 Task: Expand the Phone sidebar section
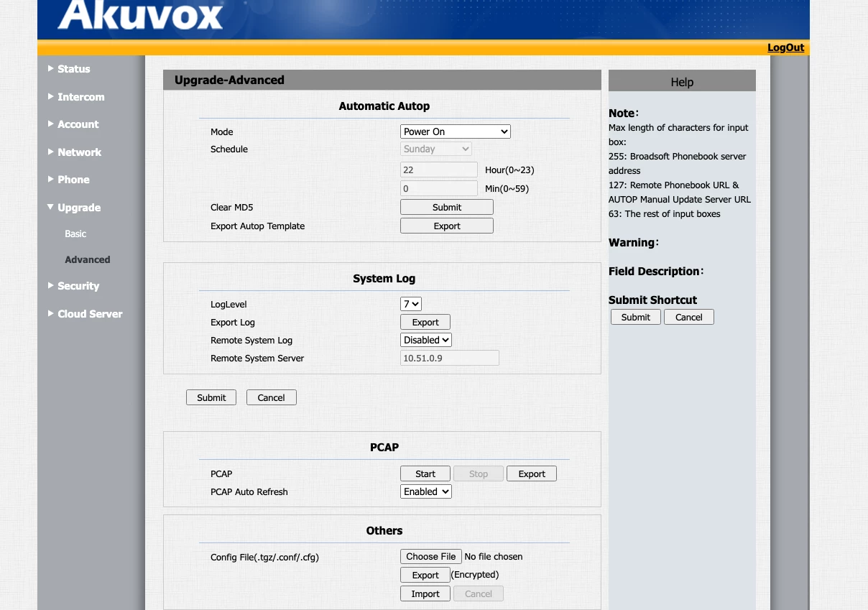(73, 180)
